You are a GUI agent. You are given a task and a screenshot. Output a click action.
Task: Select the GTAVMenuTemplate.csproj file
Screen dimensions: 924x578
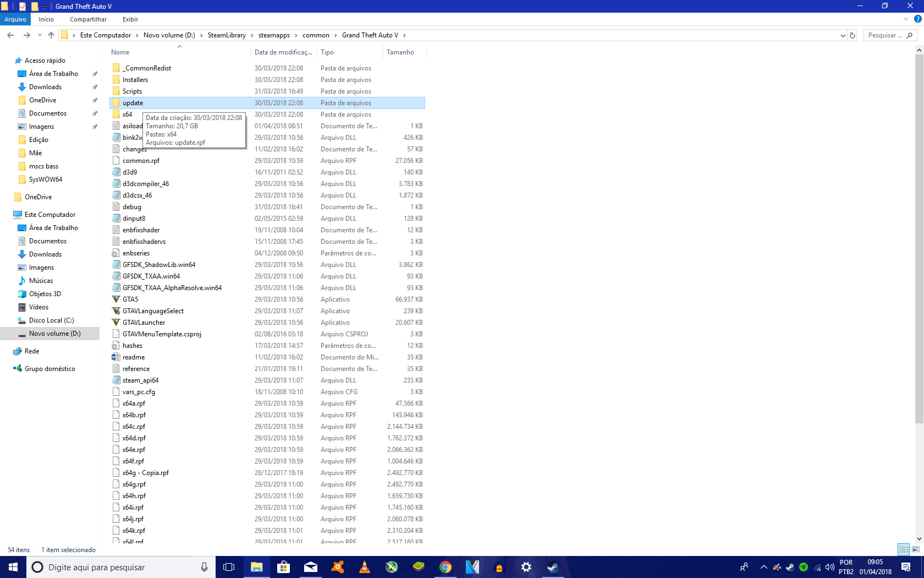[162, 334]
